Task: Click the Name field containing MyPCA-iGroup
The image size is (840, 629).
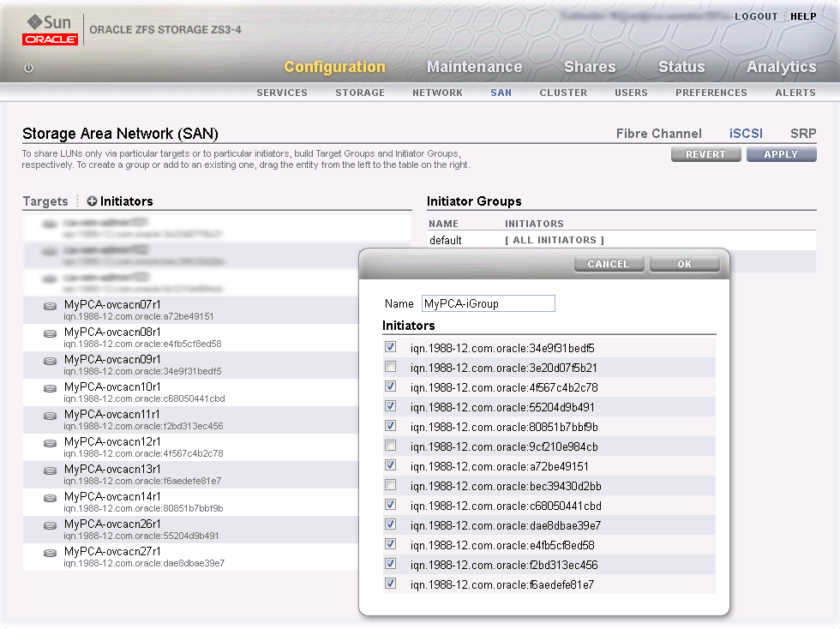Action: tap(487, 303)
